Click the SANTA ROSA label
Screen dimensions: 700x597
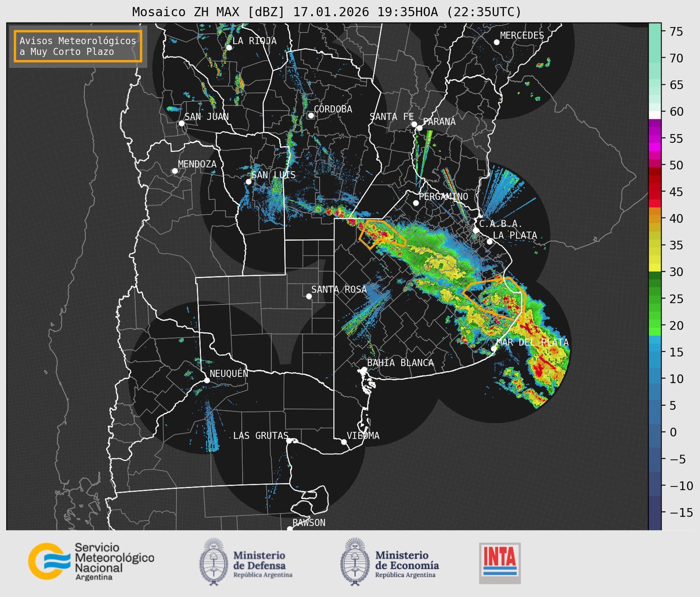tap(339, 289)
